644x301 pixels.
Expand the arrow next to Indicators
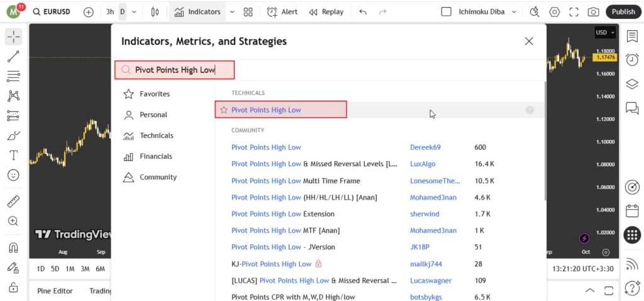tap(231, 12)
